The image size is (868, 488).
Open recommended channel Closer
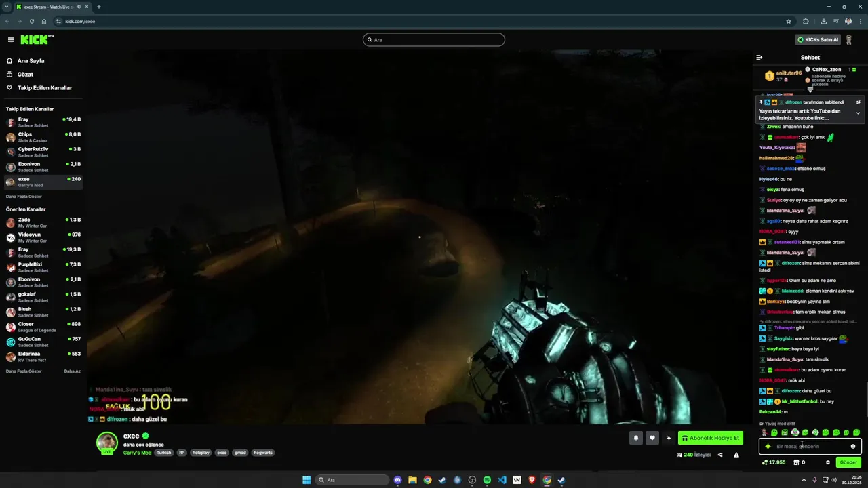43,327
